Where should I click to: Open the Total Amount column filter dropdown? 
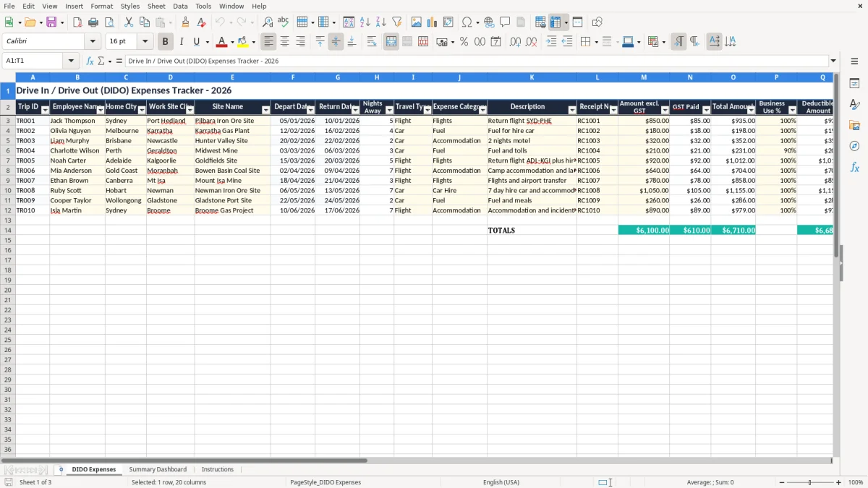(751, 110)
